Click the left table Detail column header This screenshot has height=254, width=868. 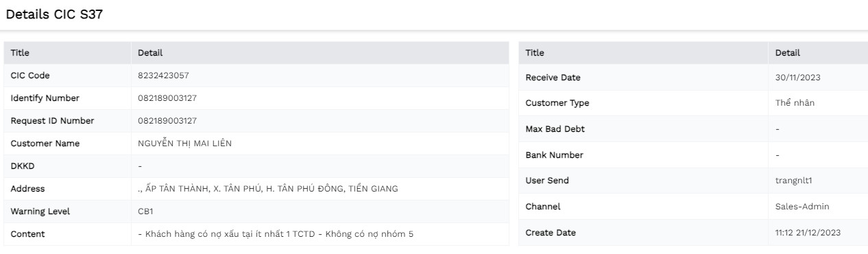point(150,53)
